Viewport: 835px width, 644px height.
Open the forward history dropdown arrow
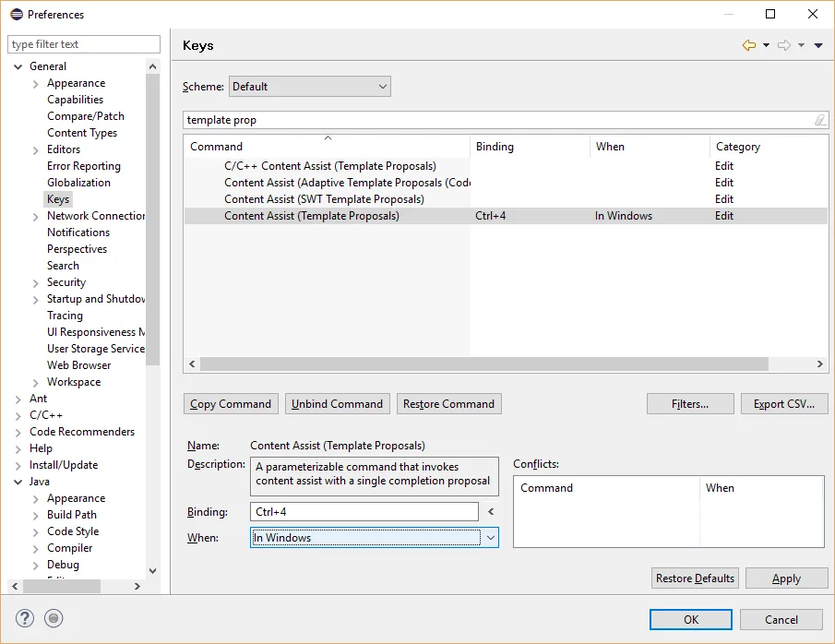801,45
